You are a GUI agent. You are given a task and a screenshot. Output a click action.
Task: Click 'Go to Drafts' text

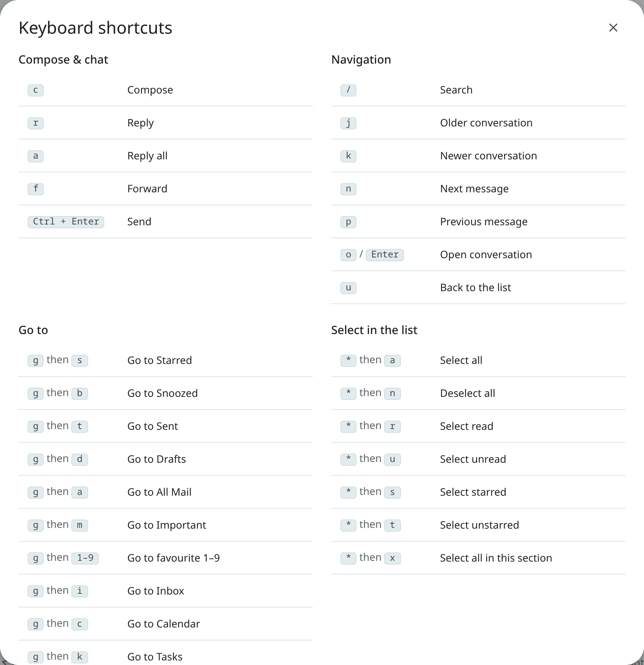[x=156, y=459]
